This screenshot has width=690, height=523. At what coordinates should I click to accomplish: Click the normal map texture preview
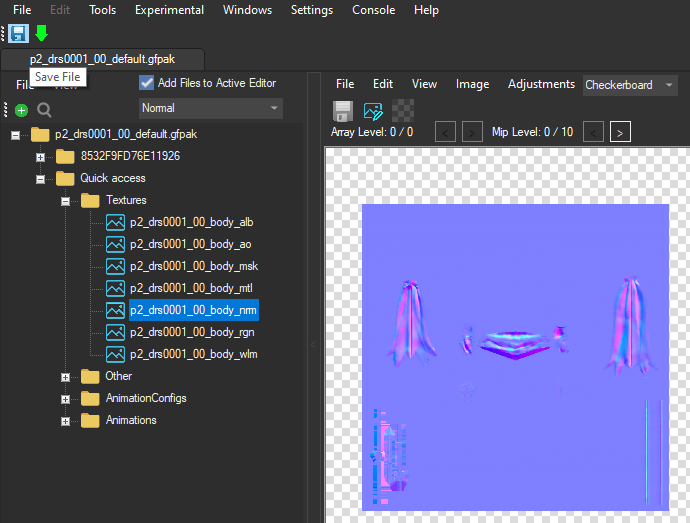pyautogui.click(x=515, y=357)
